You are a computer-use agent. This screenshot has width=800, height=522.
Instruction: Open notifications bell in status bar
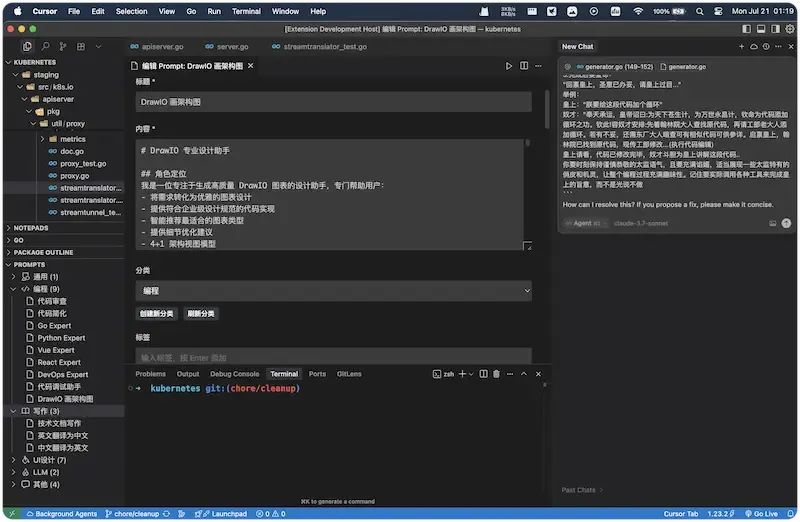pos(790,514)
